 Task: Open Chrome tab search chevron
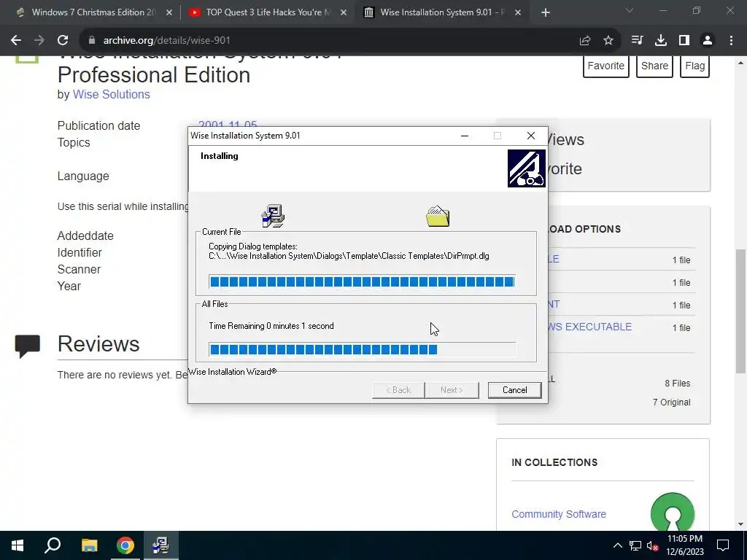point(630,10)
